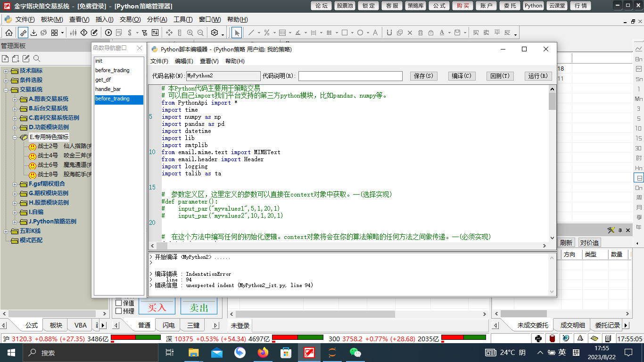Open the 编辑(E) menu in script editor
Viewport: 644px width, 362px height.
point(184,61)
